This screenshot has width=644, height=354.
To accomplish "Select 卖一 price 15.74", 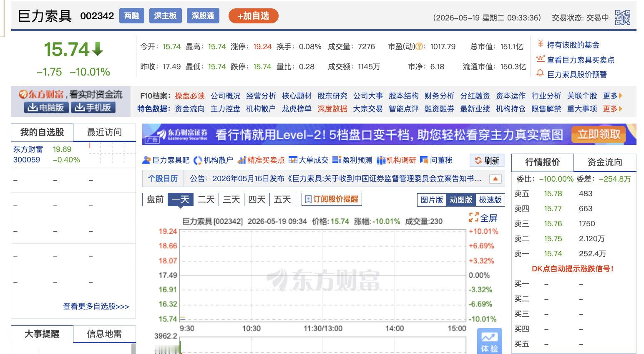I will 553,254.
